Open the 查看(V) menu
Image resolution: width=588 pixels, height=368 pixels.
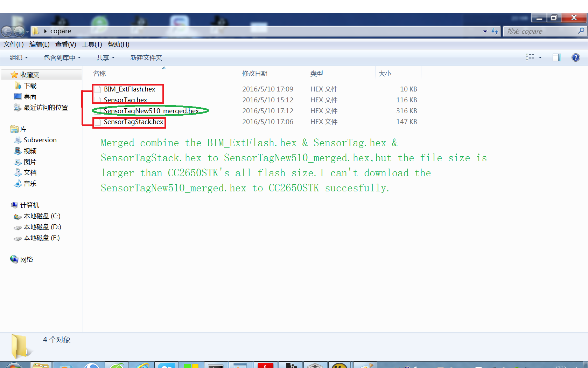[66, 44]
